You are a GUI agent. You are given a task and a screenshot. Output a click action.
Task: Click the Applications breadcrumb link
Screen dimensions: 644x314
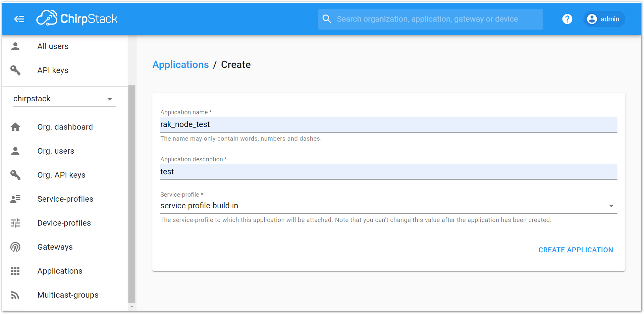[x=180, y=64]
